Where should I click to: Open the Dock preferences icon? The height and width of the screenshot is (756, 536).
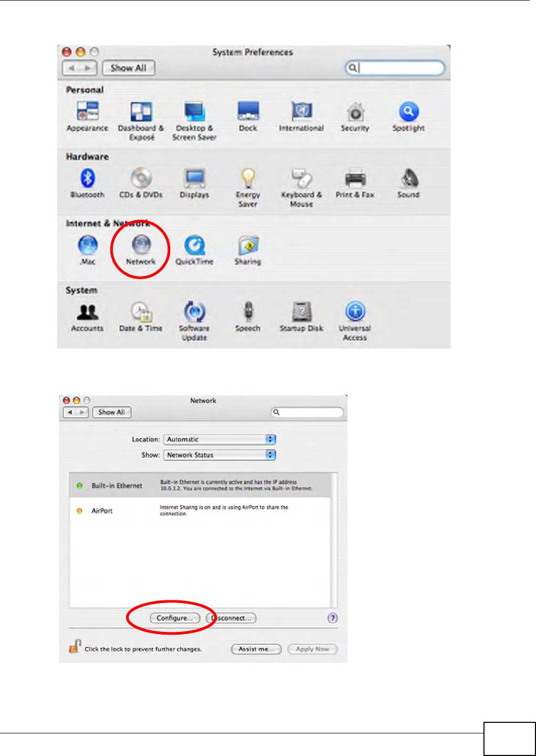pyautogui.click(x=248, y=111)
